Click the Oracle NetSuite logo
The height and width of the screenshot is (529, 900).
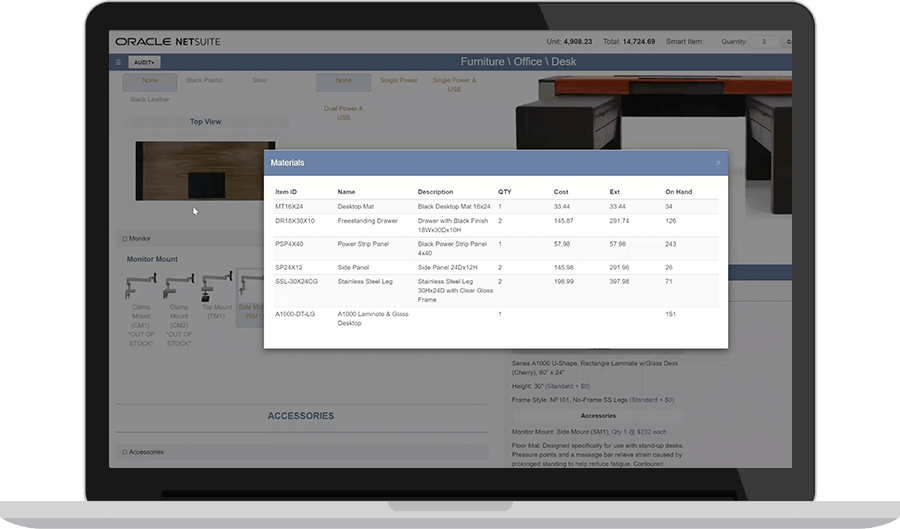pos(168,41)
